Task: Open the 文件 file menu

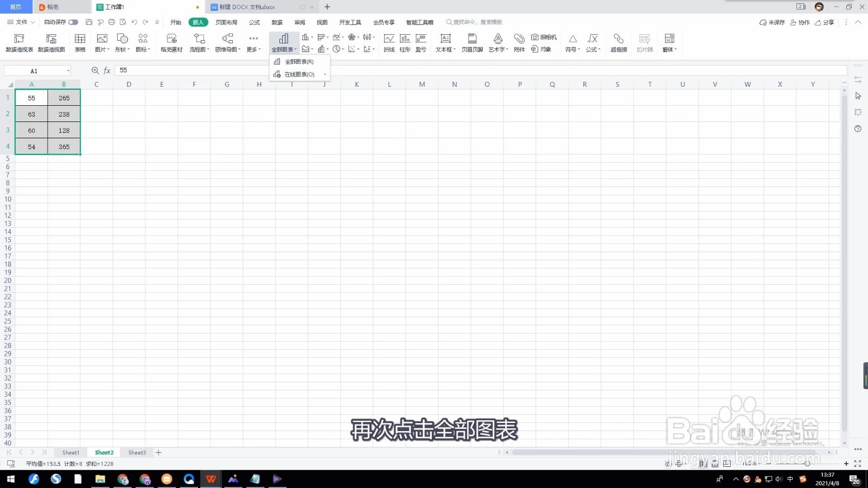Action: 21,22
